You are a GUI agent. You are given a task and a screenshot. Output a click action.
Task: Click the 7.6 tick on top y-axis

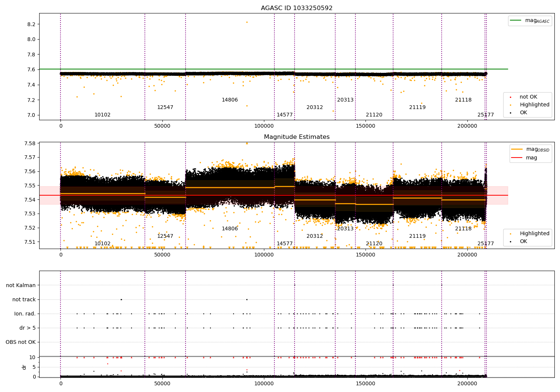coord(31,70)
